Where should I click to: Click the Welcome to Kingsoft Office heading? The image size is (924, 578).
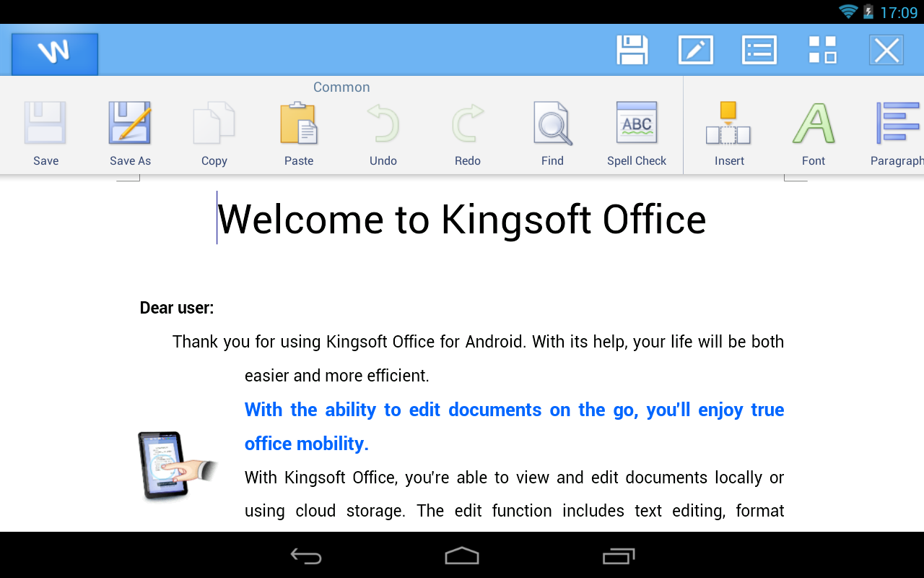462,220
